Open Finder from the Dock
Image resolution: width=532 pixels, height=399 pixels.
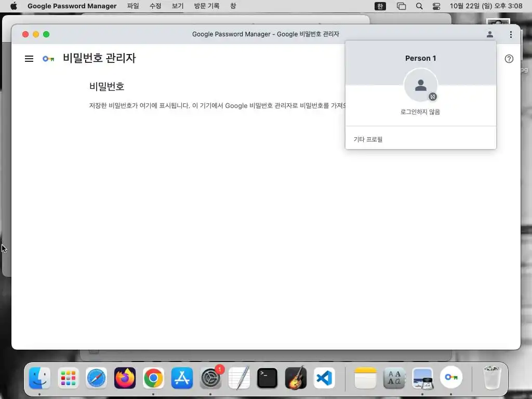click(39, 378)
